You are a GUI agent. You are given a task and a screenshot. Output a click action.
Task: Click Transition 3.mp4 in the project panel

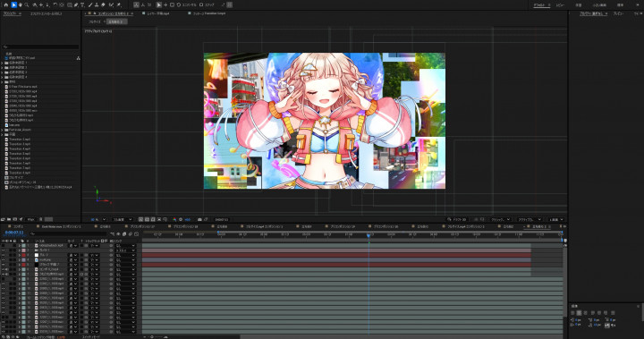click(x=20, y=144)
